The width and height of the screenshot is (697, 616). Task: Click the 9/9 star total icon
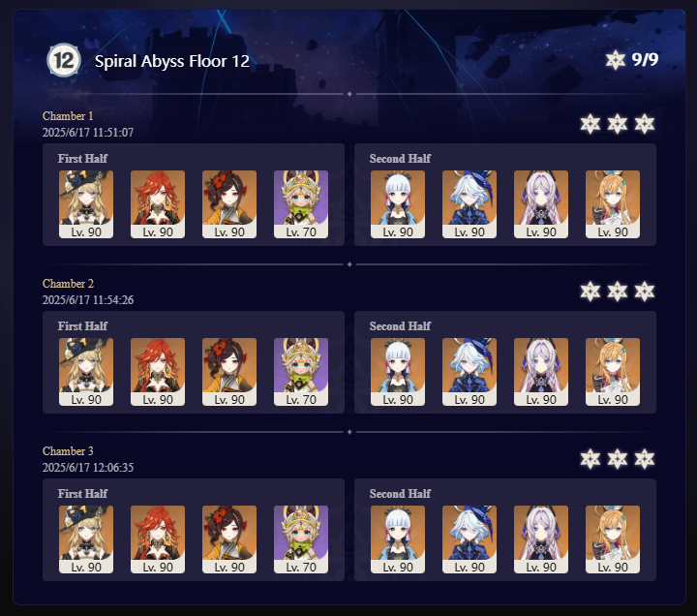point(616,60)
